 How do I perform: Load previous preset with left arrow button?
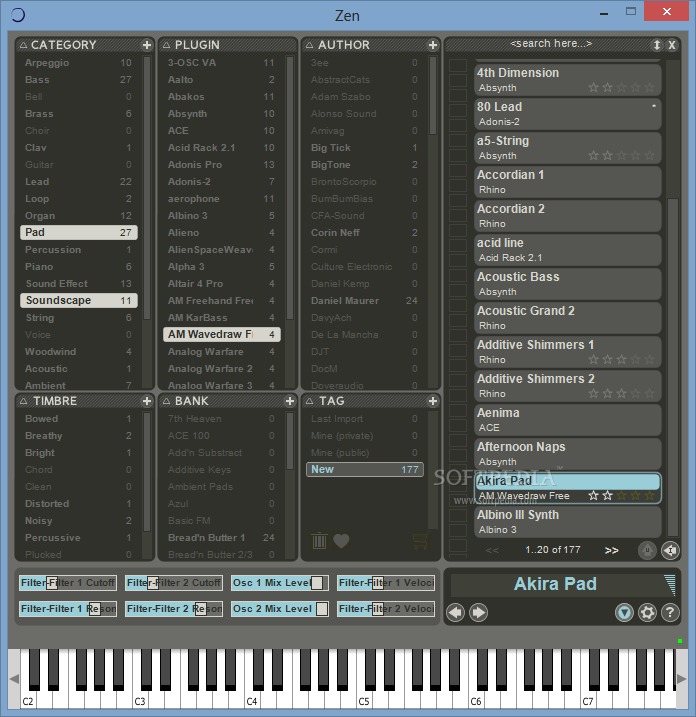point(455,612)
